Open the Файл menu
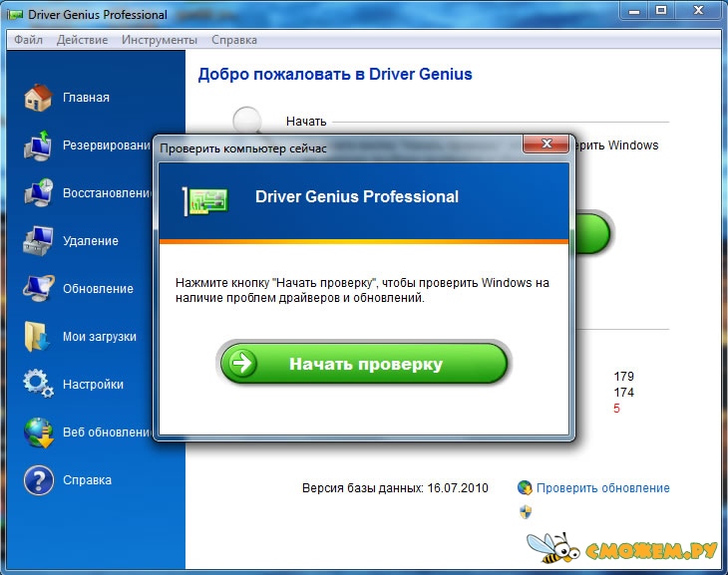The width and height of the screenshot is (728, 575). point(28,40)
